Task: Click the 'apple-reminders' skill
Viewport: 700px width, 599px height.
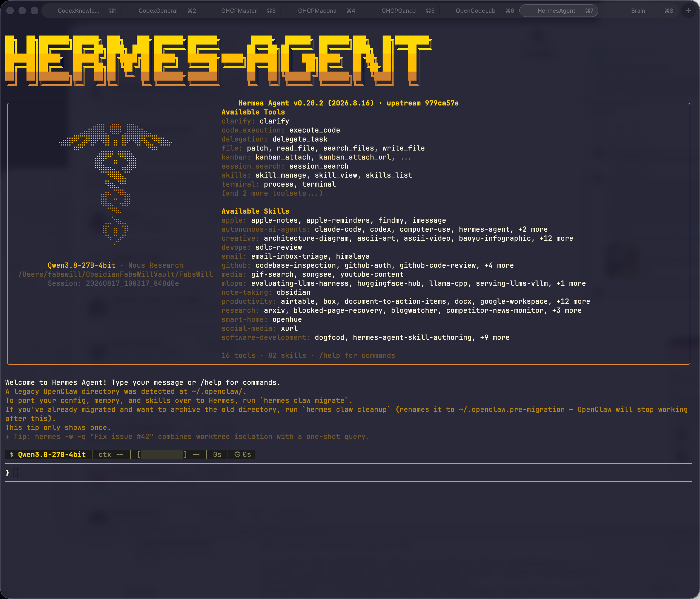Action: 338,221
